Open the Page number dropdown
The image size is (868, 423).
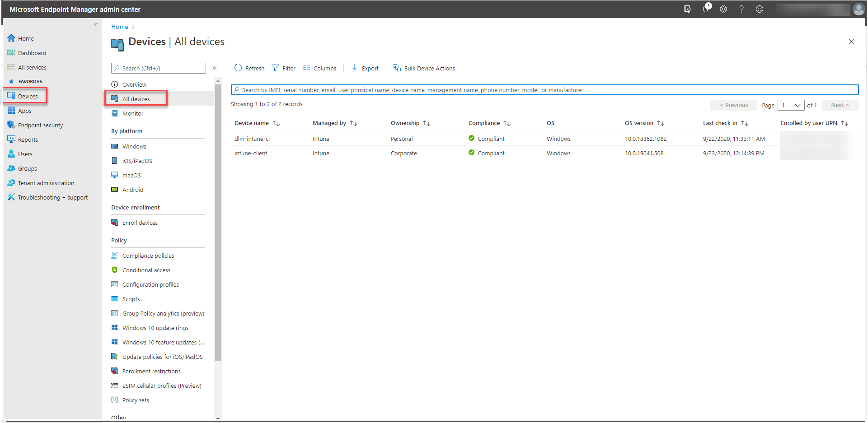click(791, 105)
